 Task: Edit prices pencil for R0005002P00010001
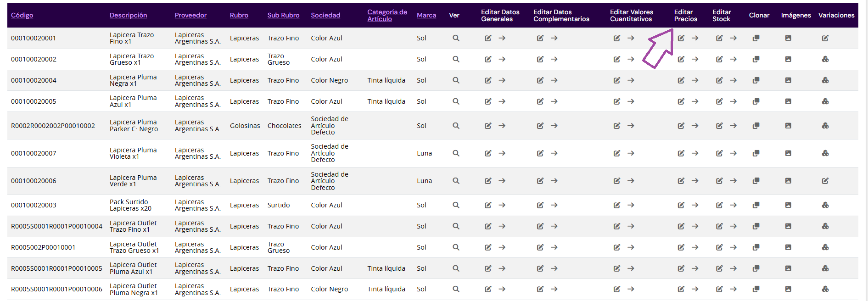tap(681, 247)
